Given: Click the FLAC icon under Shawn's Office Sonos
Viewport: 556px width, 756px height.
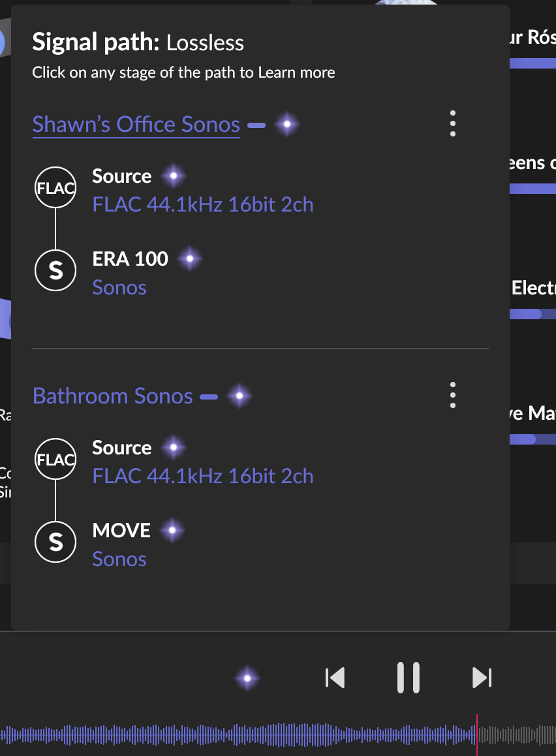Looking at the screenshot, I should tap(55, 189).
